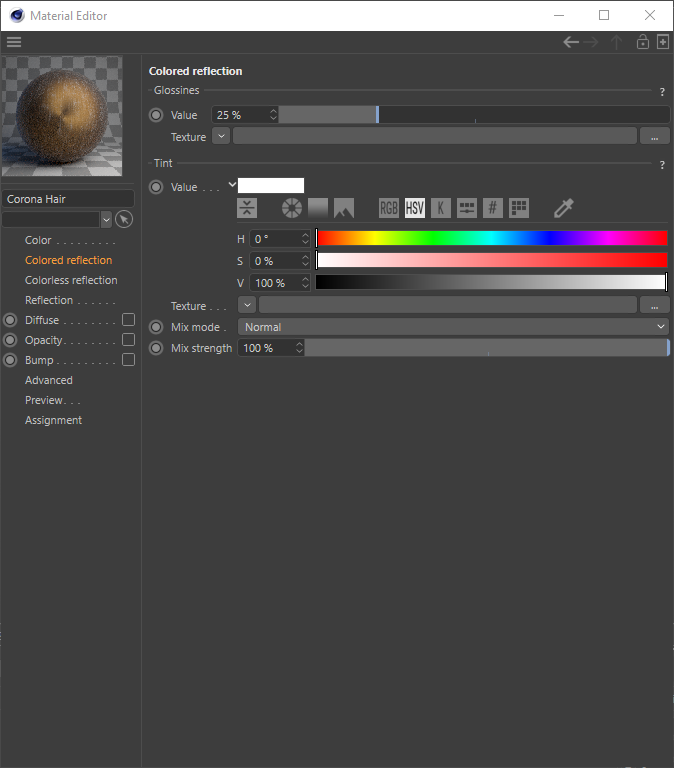
Task: Toggle the Mix mode animation dot
Action: (156, 327)
